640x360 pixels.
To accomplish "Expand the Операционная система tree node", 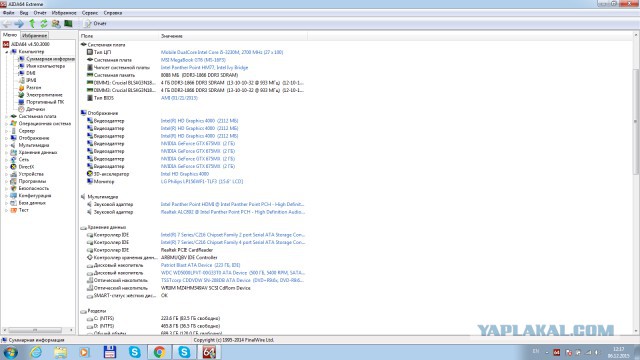I will coord(7,124).
